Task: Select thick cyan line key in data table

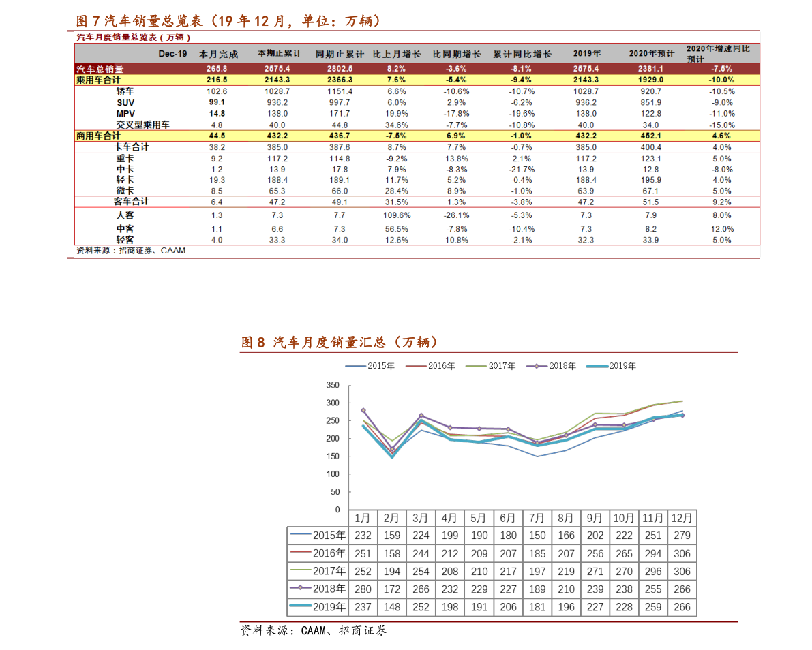Action: pyautogui.click(x=300, y=605)
